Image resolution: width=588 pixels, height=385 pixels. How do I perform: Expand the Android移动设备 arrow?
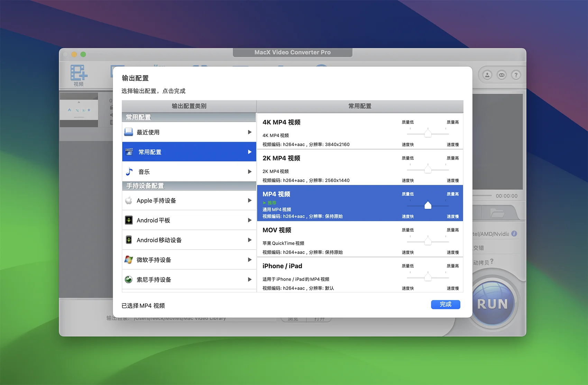(x=250, y=240)
